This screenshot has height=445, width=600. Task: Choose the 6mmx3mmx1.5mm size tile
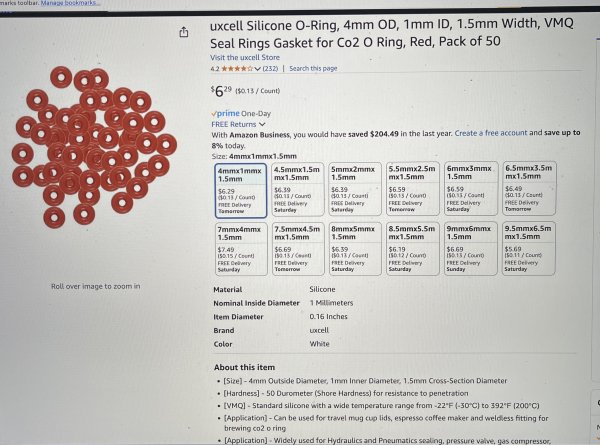point(471,188)
